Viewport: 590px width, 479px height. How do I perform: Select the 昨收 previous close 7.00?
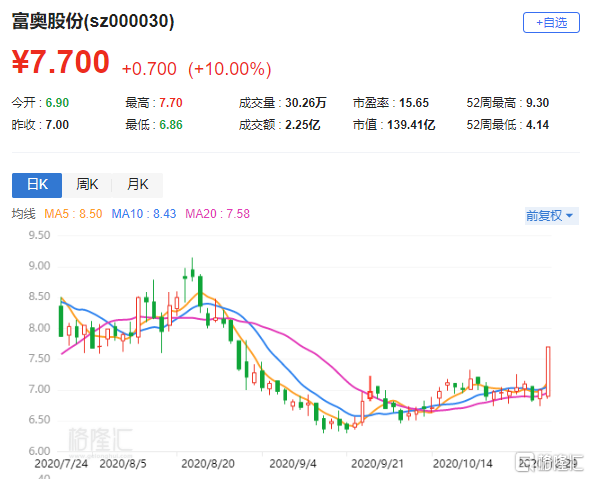57,125
